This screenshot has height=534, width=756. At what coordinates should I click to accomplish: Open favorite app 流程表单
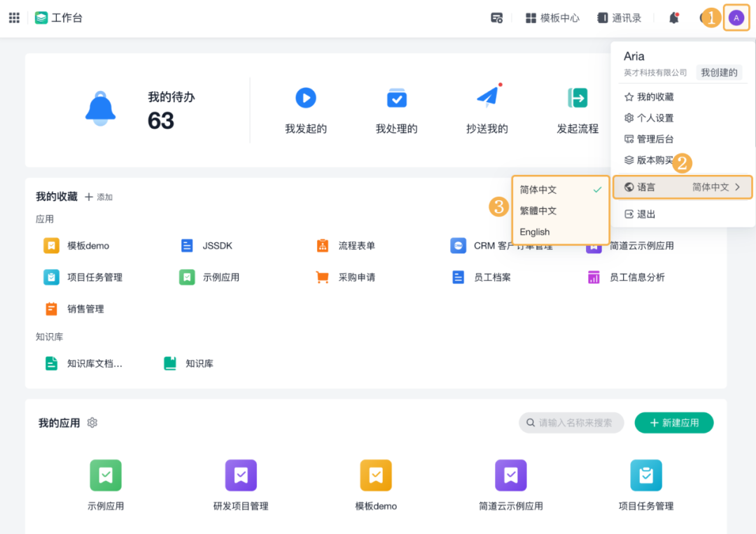[x=345, y=246]
